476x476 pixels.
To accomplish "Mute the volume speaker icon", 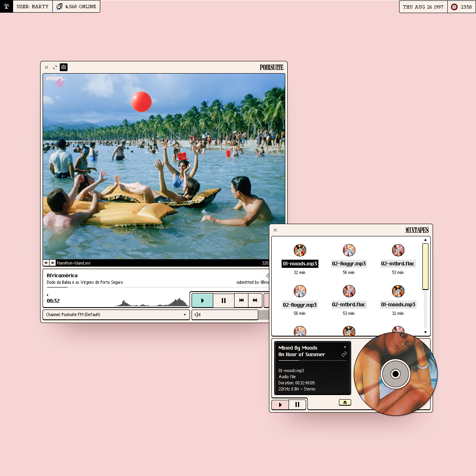I will (x=198, y=315).
